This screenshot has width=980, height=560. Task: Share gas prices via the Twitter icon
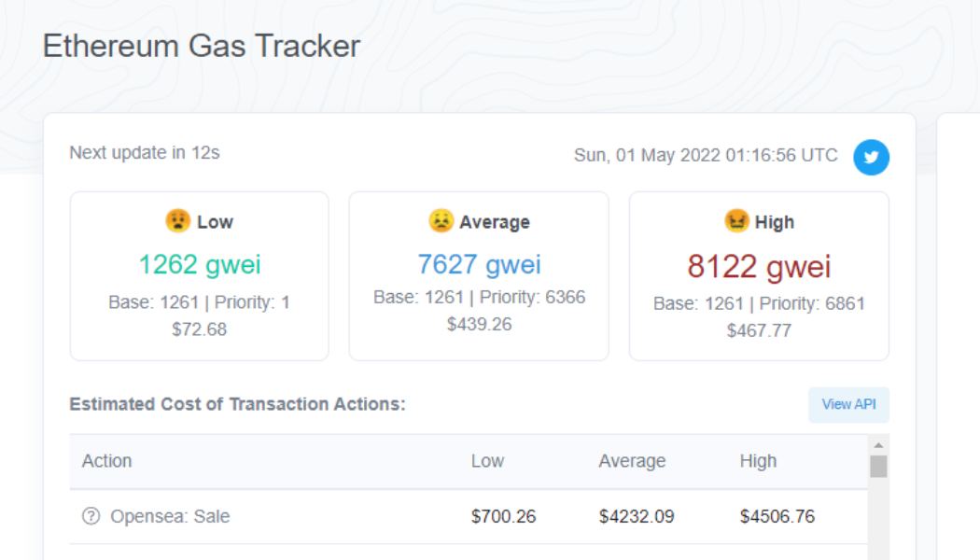tap(871, 157)
